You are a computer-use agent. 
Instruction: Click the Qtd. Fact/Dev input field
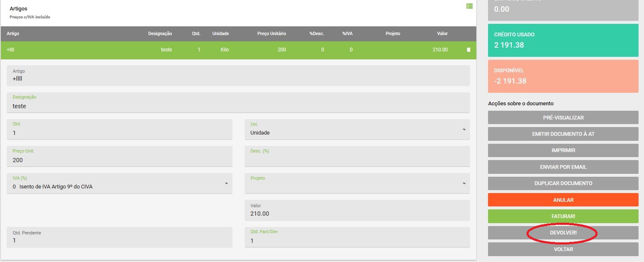click(x=357, y=240)
